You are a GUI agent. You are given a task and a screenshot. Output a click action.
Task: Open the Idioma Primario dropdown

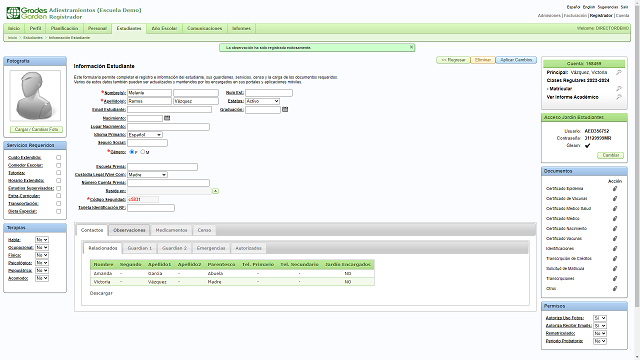(x=145, y=135)
